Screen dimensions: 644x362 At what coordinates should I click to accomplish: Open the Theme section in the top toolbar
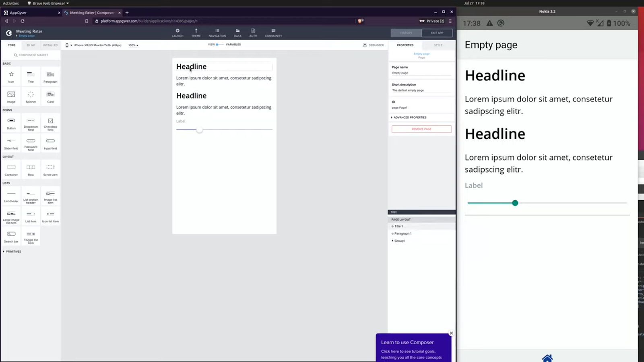(x=196, y=33)
